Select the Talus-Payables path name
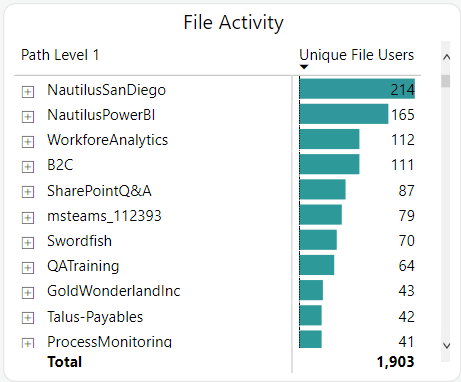This screenshot has width=461, height=382. pyautogui.click(x=95, y=317)
